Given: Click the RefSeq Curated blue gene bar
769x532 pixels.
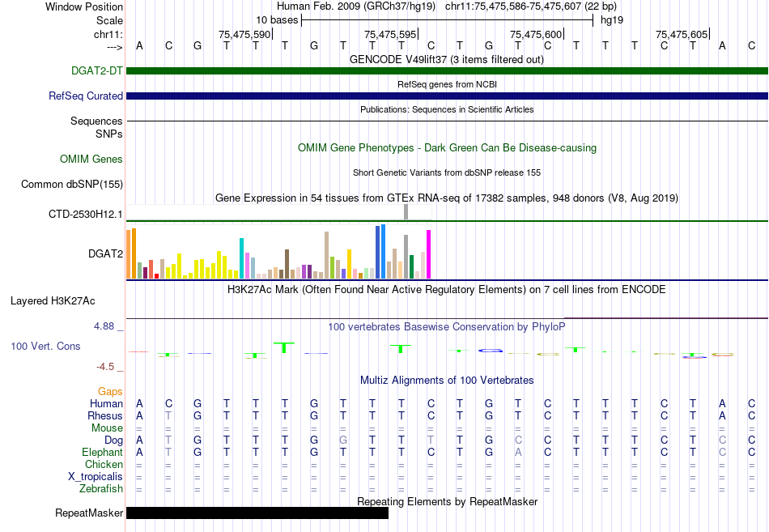Looking at the screenshot, I should tap(447, 96).
